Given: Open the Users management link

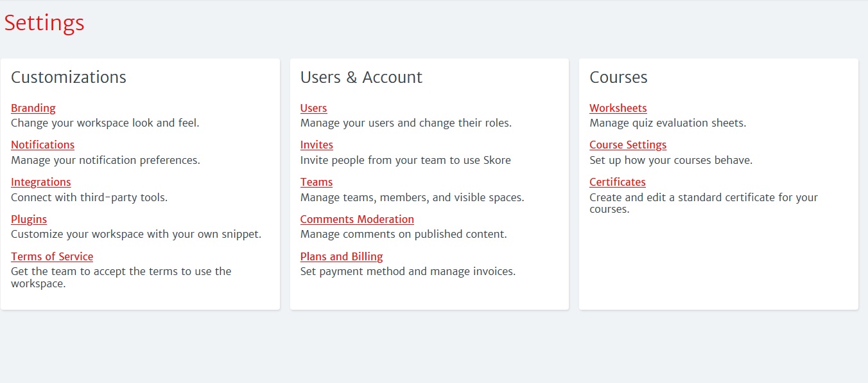Looking at the screenshot, I should pos(314,108).
